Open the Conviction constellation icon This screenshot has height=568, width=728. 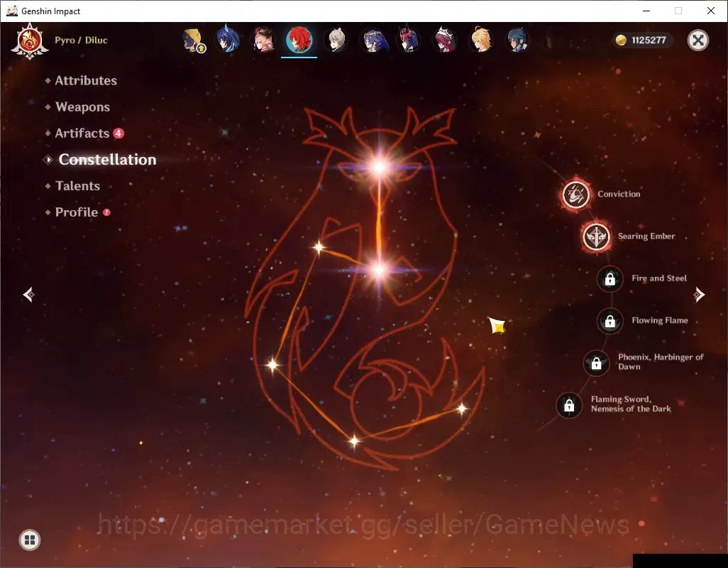click(576, 195)
